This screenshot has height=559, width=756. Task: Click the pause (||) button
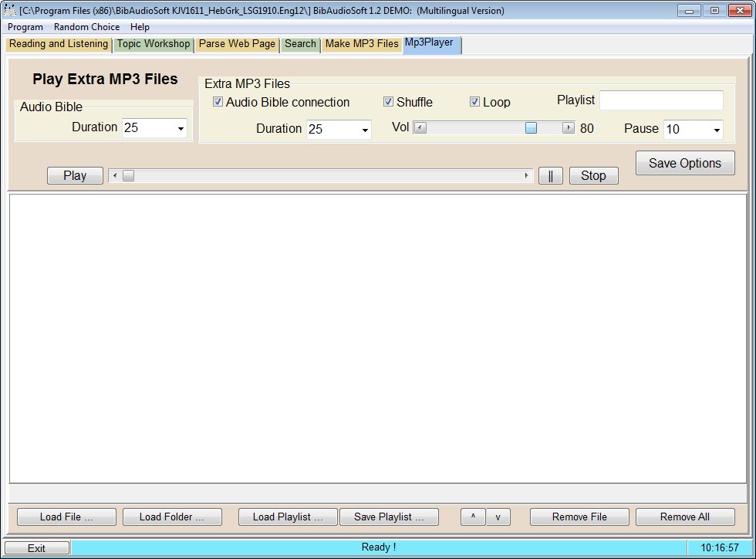tap(551, 176)
